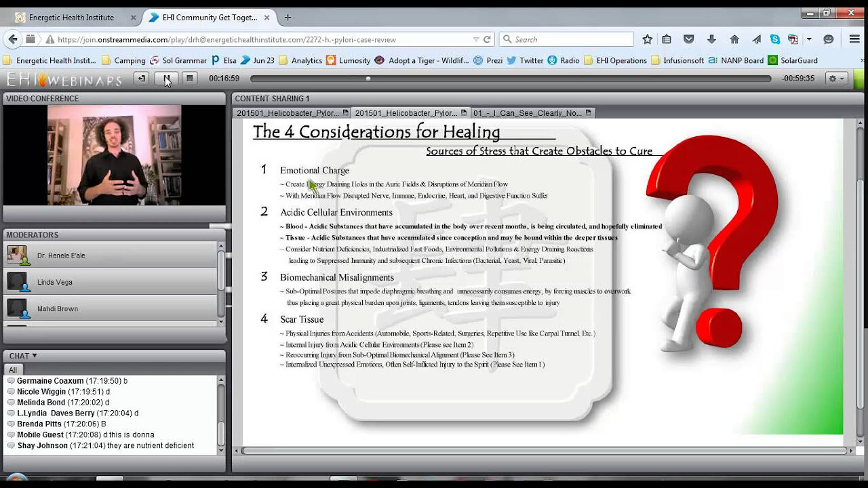Pause the webinar playback
This screenshot has height=488, width=868.
[x=166, y=79]
